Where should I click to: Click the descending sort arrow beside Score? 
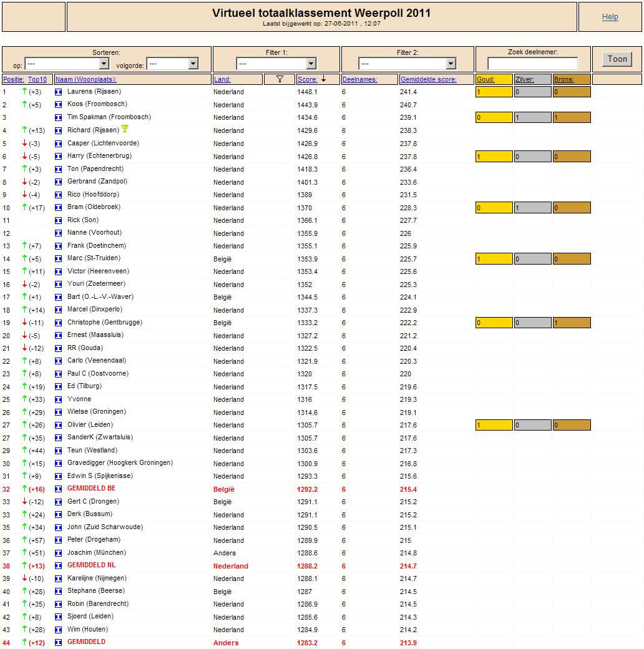click(x=324, y=79)
